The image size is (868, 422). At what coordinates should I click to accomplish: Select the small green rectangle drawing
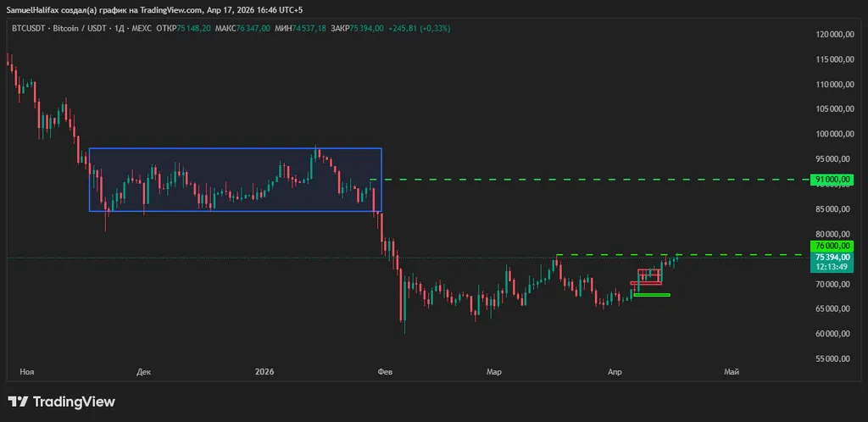pyautogui.click(x=651, y=295)
